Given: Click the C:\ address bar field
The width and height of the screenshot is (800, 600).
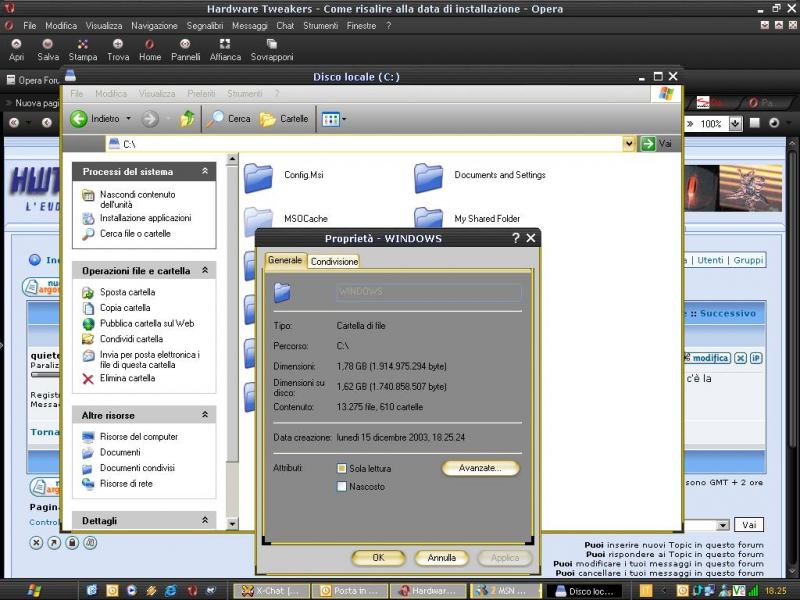Looking at the screenshot, I should (364, 144).
